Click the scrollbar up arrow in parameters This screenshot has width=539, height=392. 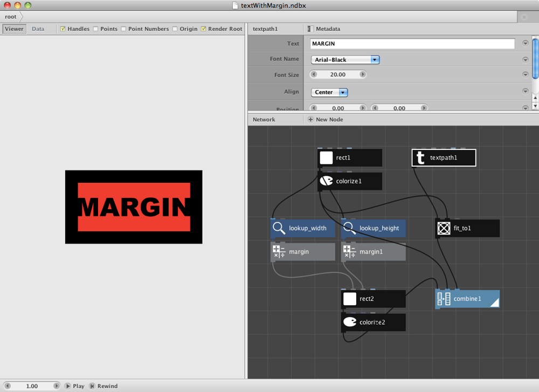tap(535, 98)
